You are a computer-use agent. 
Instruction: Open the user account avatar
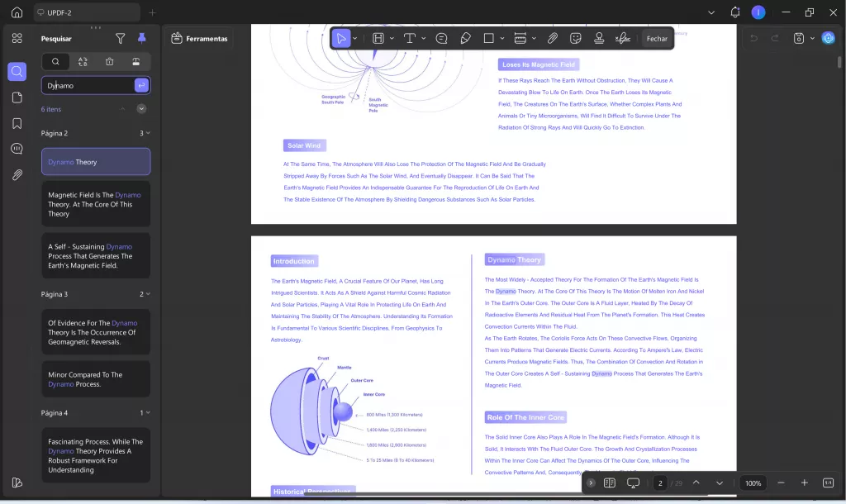pos(758,12)
